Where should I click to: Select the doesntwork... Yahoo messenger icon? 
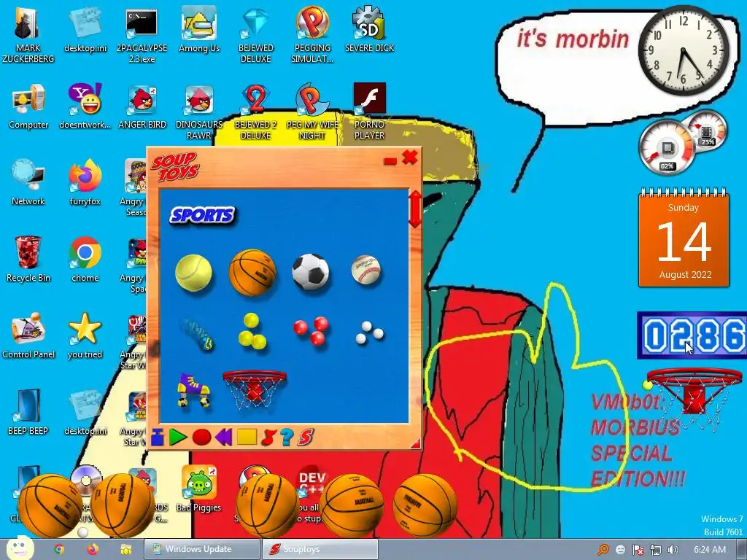(x=85, y=106)
